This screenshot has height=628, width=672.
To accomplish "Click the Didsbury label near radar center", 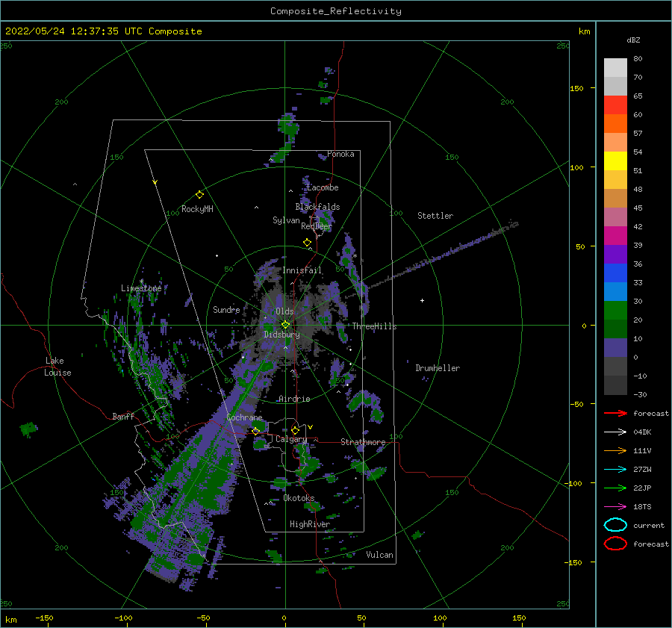I will click(281, 335).
